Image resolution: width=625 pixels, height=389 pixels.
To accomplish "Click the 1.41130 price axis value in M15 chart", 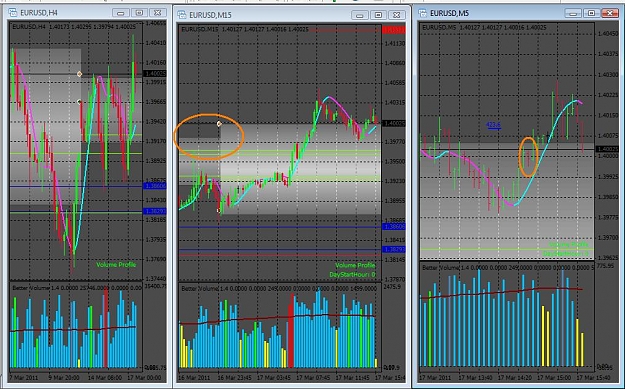I will 394,43.
